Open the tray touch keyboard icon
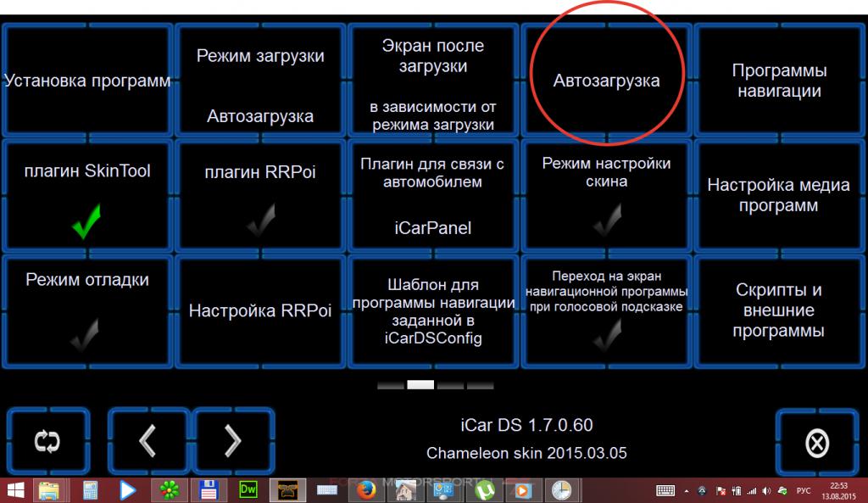Screen dimensions: 868x503 click(x=665, y=491)
